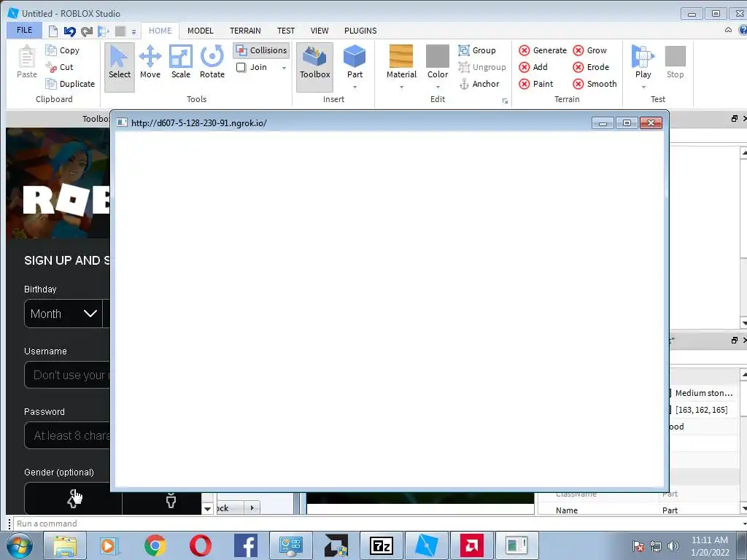Screen dimensions: 747x560
Task: Select the Paint terrain tool
Action: tap(536, 84)
